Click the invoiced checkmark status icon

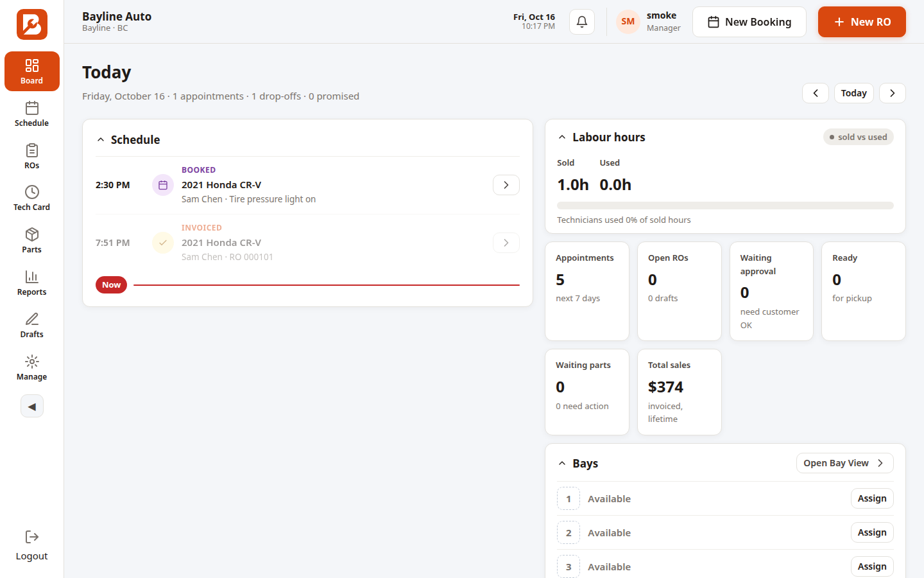163,243
